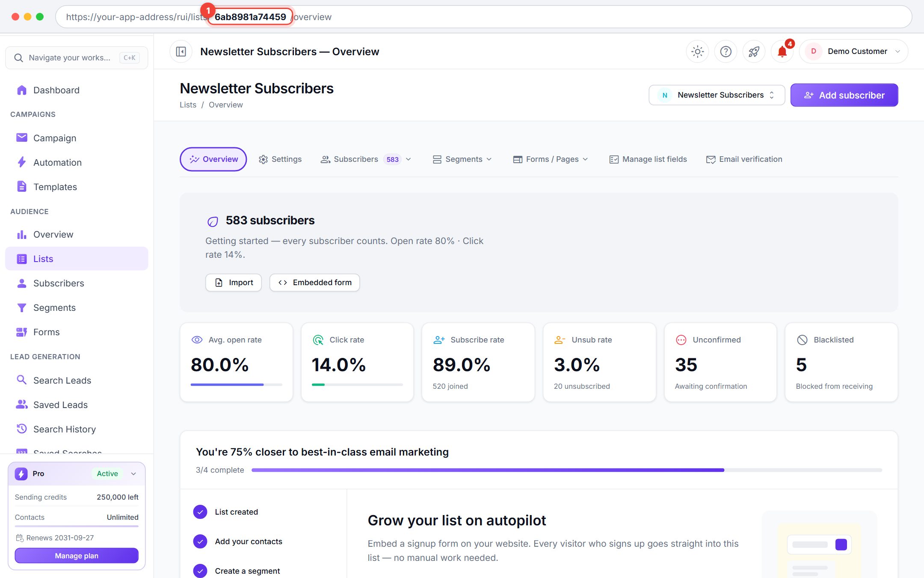This screenshot has width=924, height=578.
Task: Open the Newsletter Subscribers list switcher
Action: (x=717, y=95)
